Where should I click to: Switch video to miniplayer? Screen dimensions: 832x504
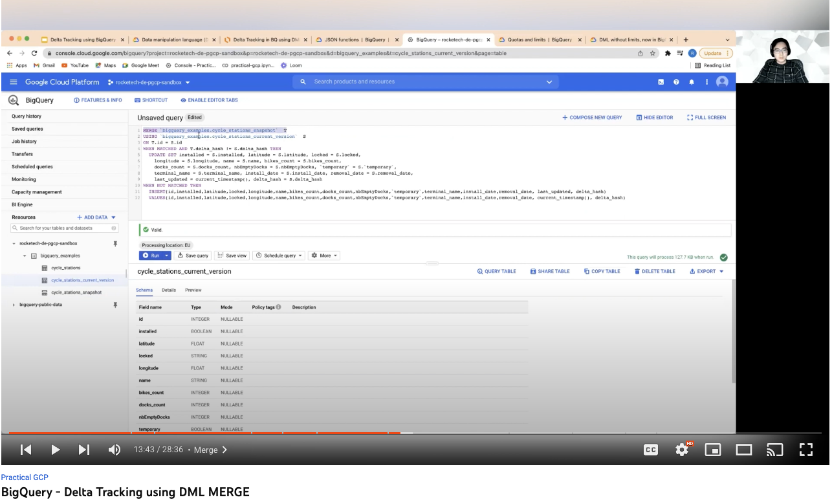(713, 450)
